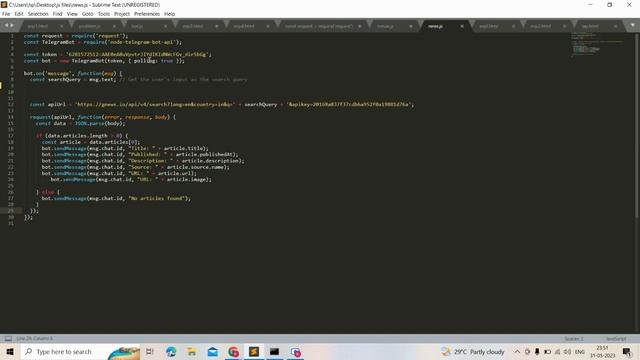Click article.publishedAt on line 20
The image size is (640, 360).
(x=205, y=155)
